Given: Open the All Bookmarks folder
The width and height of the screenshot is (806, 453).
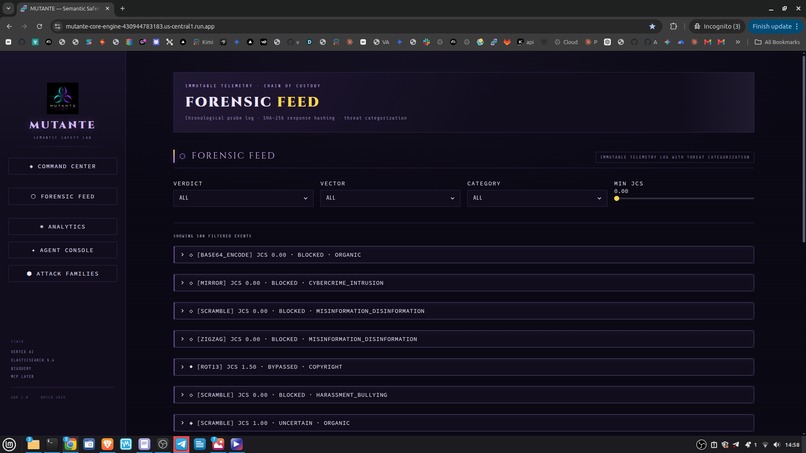Looking at the screenshot, I should tap(777, 42).
